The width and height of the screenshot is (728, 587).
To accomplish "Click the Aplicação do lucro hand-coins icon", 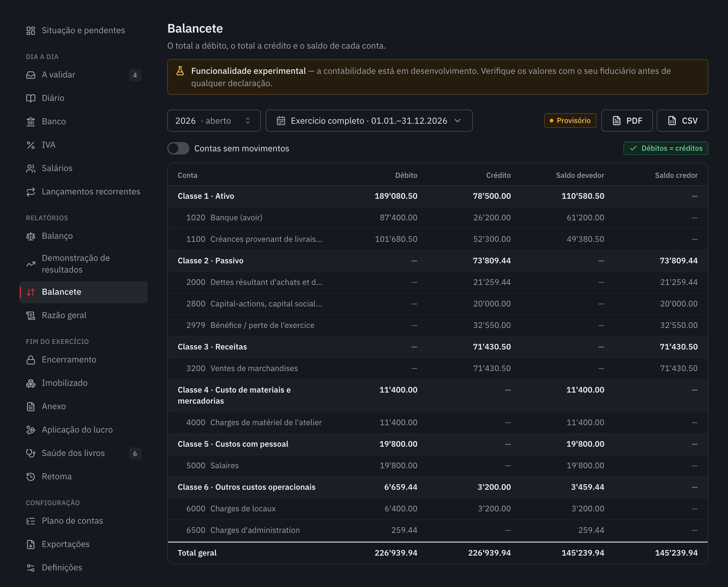I will click(x=31, y=430).
